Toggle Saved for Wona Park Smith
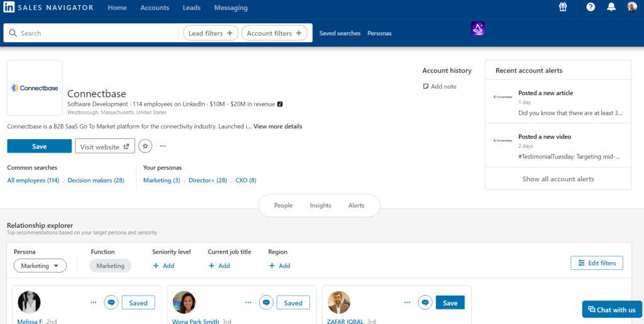The image size is (644, 324). pyautogui.click(x=293, y=303)
